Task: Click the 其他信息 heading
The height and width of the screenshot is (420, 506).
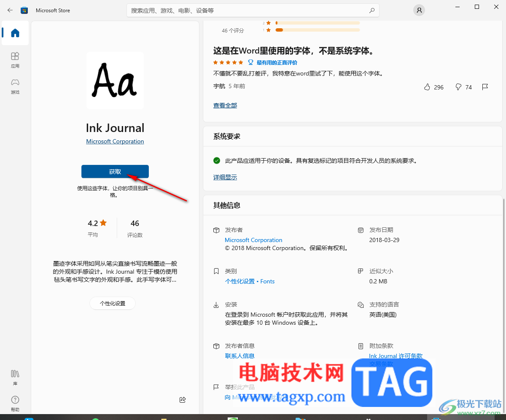Action: 227,205
